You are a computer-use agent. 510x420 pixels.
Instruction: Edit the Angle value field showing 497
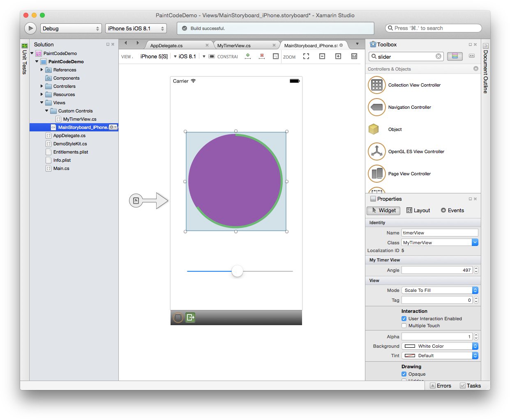tap(437, 270)
